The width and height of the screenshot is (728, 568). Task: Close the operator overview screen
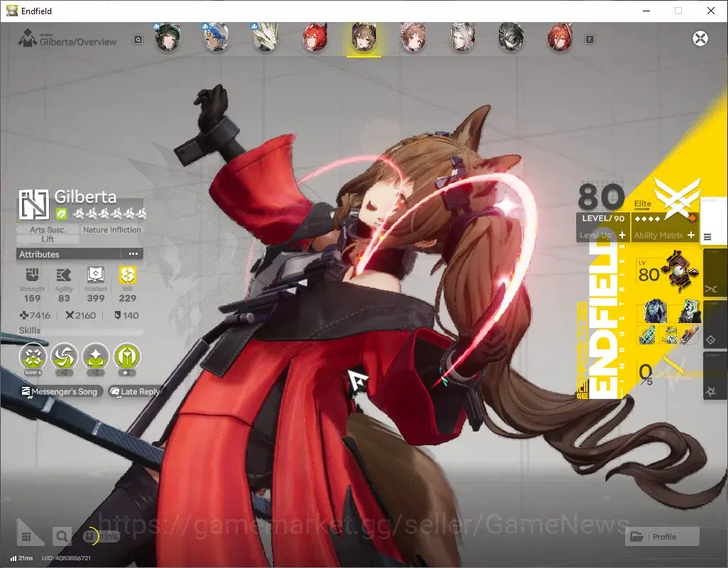[x=700, y=38]
